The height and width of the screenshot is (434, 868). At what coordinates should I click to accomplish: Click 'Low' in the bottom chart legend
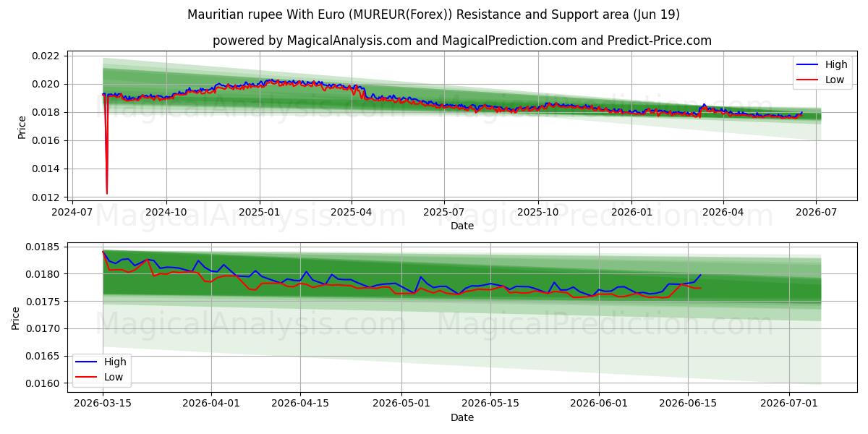click(x=114, y=377)
